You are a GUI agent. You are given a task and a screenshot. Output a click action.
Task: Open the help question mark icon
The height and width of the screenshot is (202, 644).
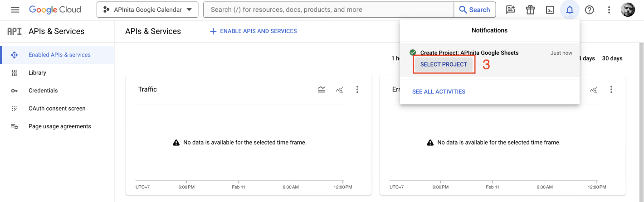pos(589,10)
